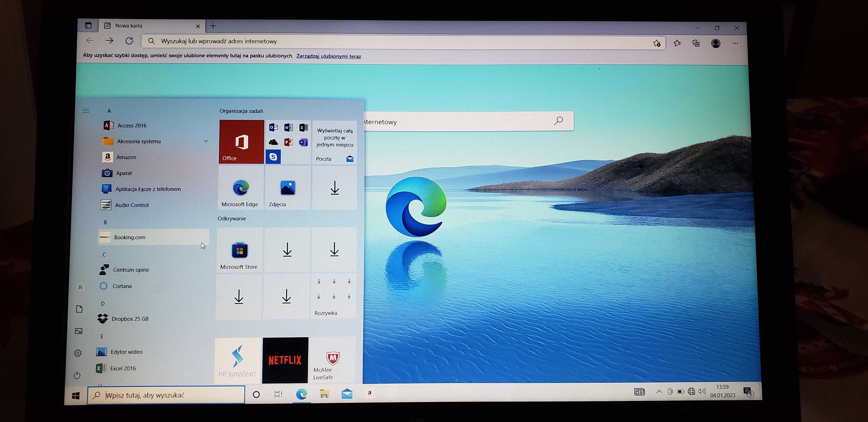This screenshot has height=422, width=868.
Task: Open Collections button in Edge
Action: [x=696, y=43]
